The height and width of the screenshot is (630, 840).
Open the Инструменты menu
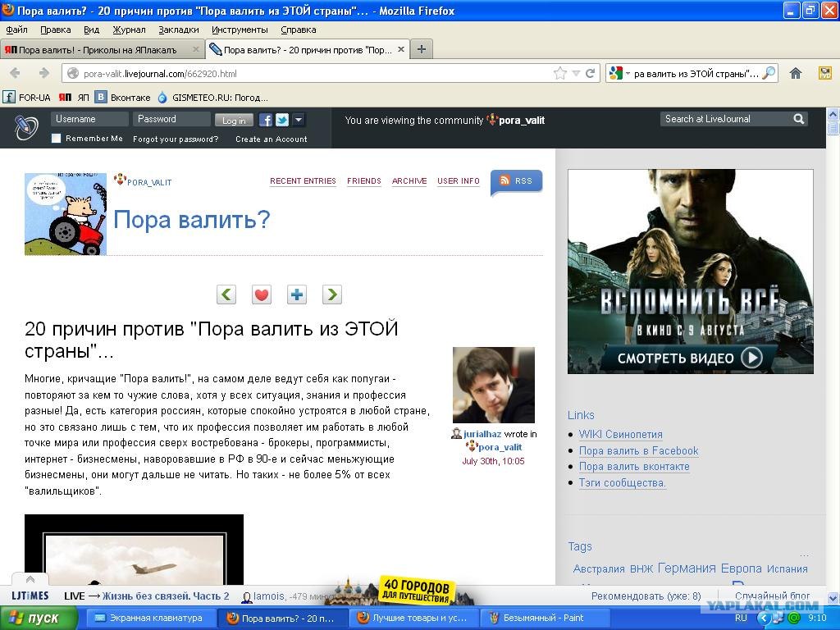pyautogui.click(x=240, y=30)
